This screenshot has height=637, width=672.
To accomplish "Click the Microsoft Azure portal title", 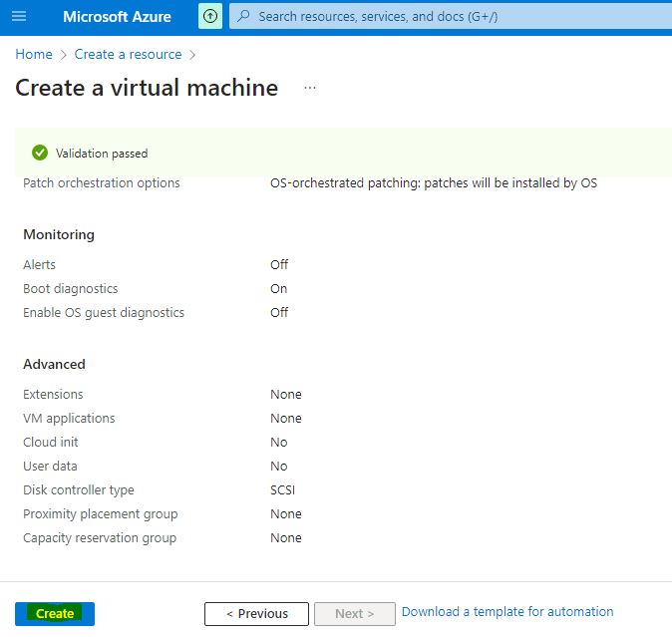I will tap(117, 17).
